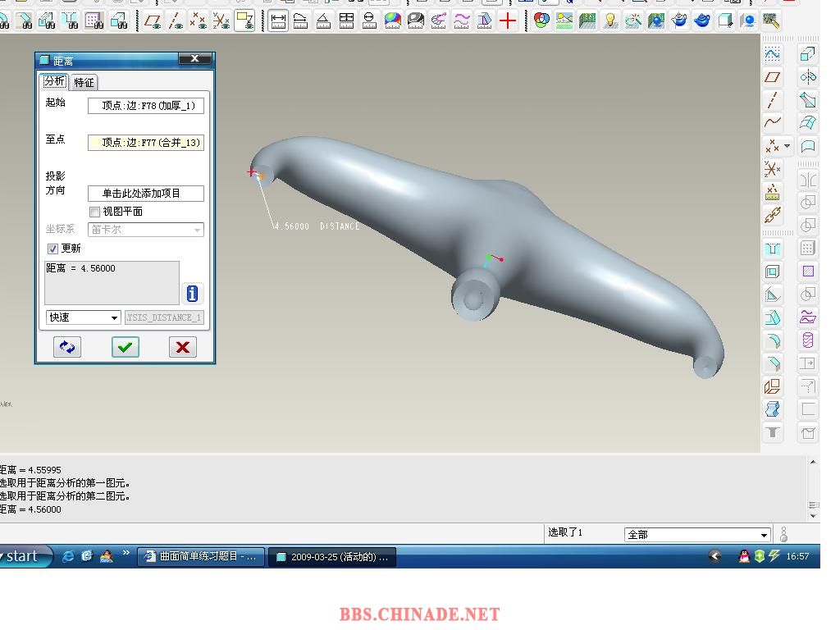Click the info button in distance dialog
The image size is (840, 630).
[x=192, y=294]
